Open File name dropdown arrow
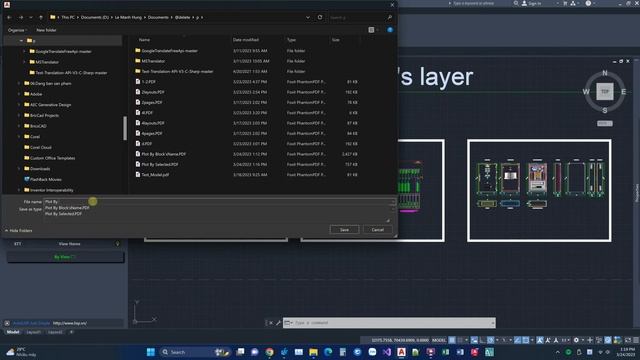This screenshot has width=640, height=360. (393, 202)
